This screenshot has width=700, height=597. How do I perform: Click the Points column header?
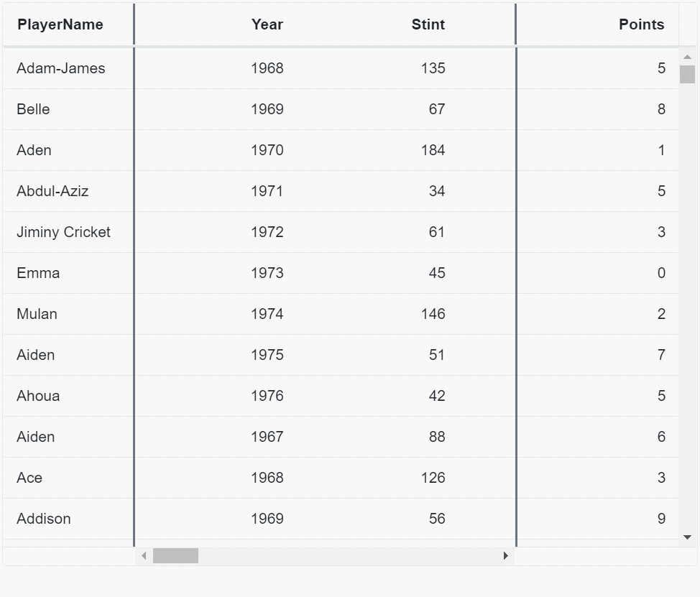pos(641,24)
